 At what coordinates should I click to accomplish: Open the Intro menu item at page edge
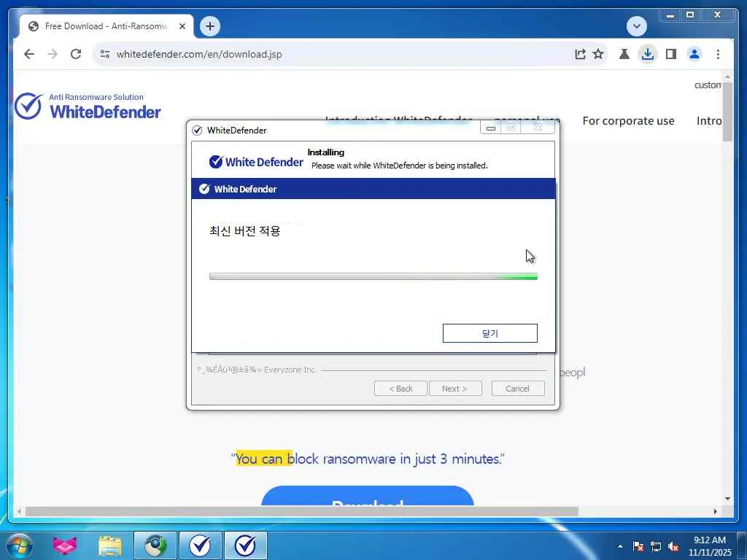click(x=709, y=121)
